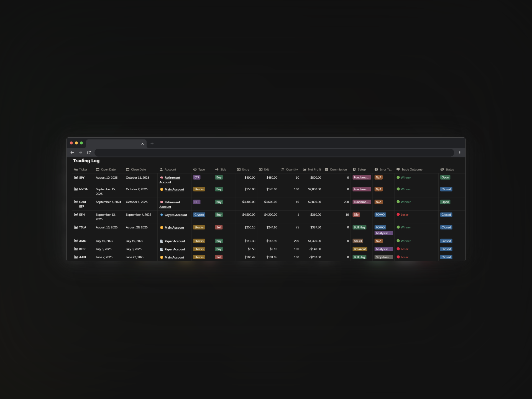Click the Bull Flag tag in TSLA row
The height and width of the screenshot is (399, 532).
click(359, 227)
